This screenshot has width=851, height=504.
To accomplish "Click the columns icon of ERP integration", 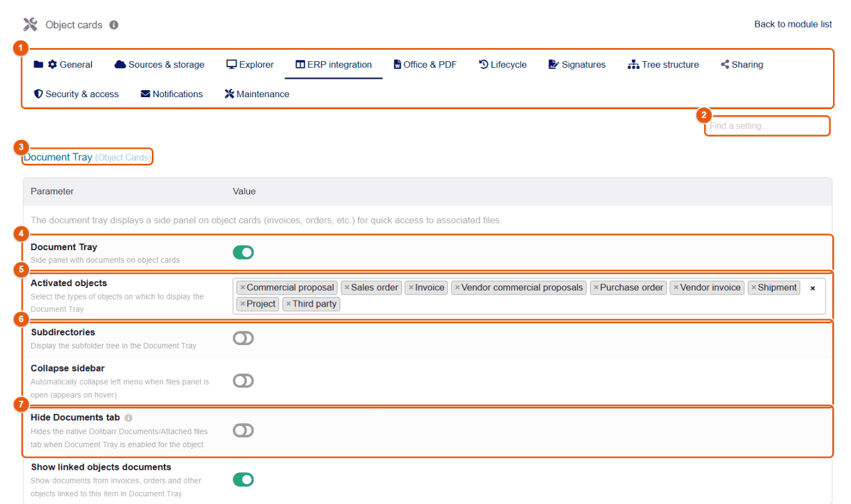I will [x=301, y=64].
